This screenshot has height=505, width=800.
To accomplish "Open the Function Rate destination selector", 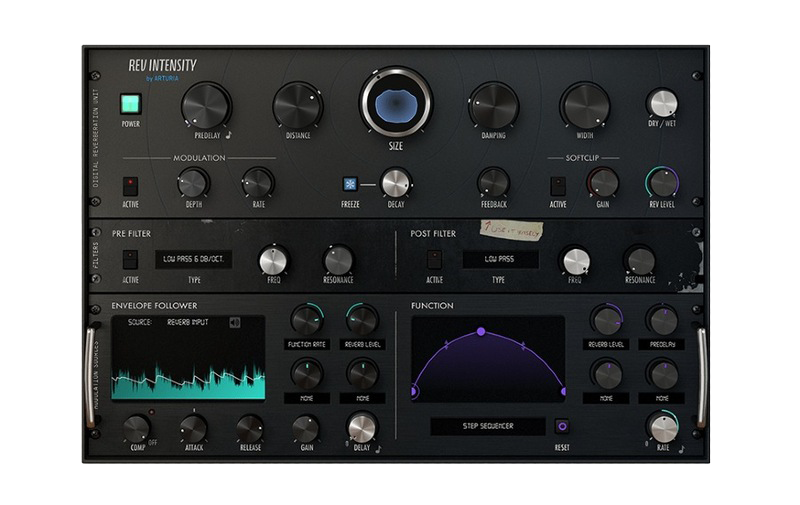I will click(306, 345).
